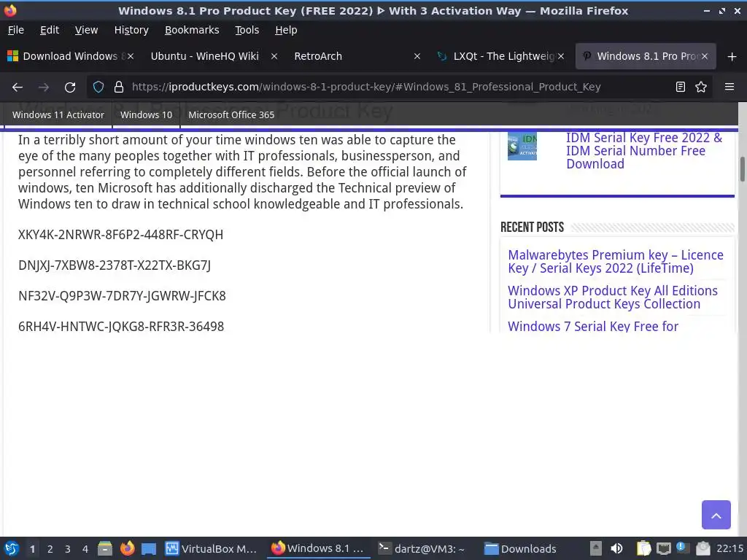The image size is (747, 560).
Task: Click the IDM Serial Key thumbnail image
Action: tap(522, 146)
